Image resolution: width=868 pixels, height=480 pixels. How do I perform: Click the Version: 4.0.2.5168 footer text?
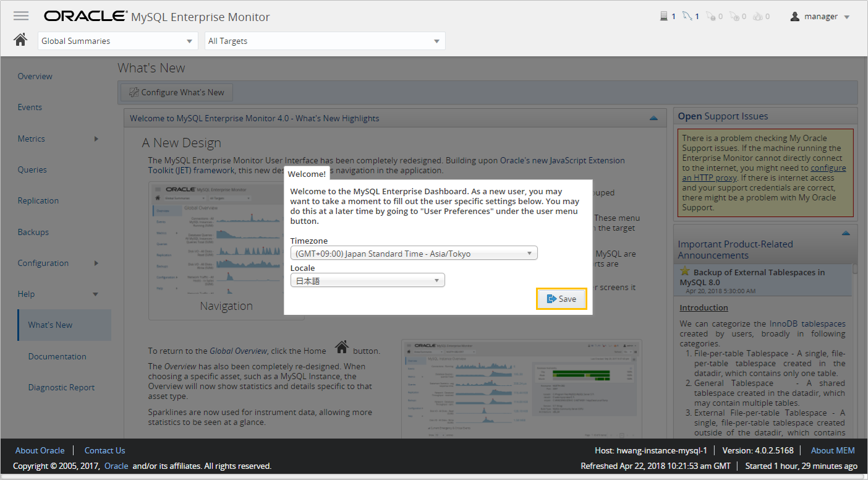[x=757, y=450]
